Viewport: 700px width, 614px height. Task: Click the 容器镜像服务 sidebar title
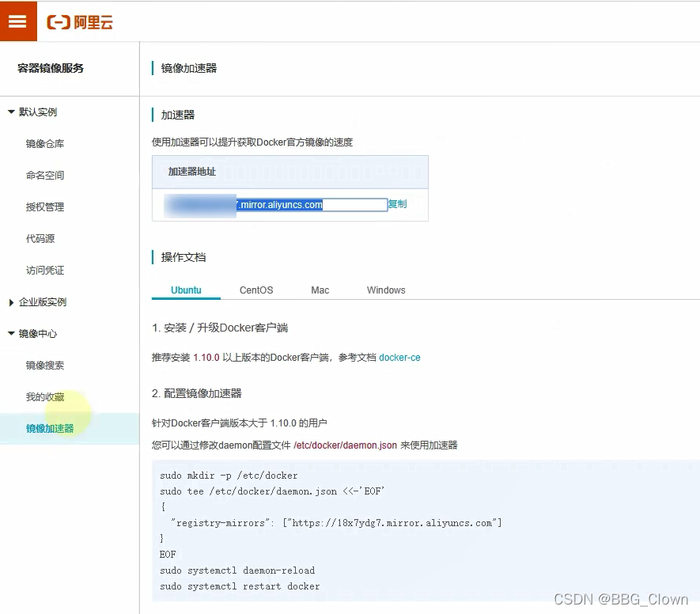coord(51,68)
